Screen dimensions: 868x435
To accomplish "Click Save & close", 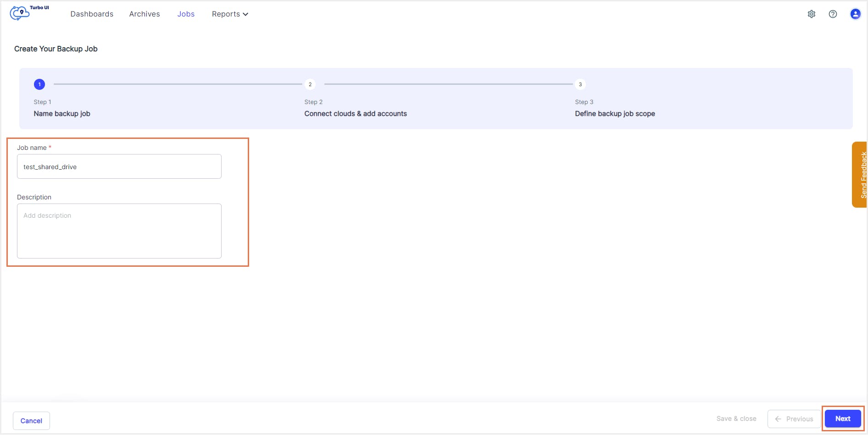I will point(736,418).
